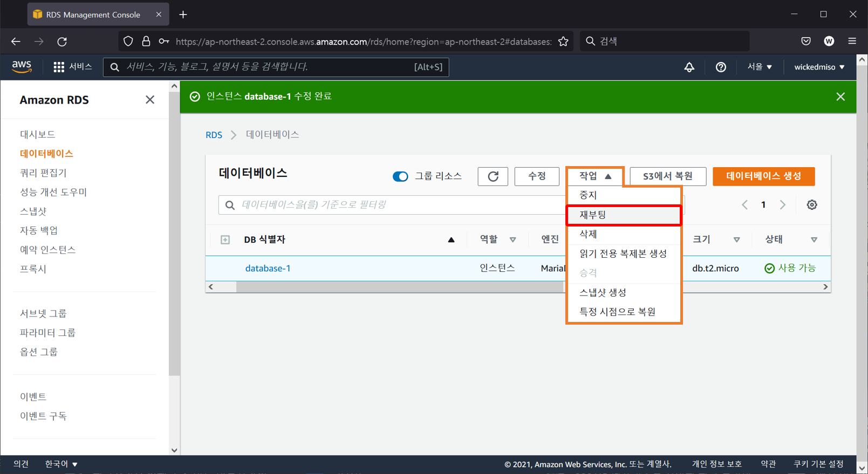Bookmark this page with the star icon
This screenshot has height=474, width=868.
click(x=563, y=42)
